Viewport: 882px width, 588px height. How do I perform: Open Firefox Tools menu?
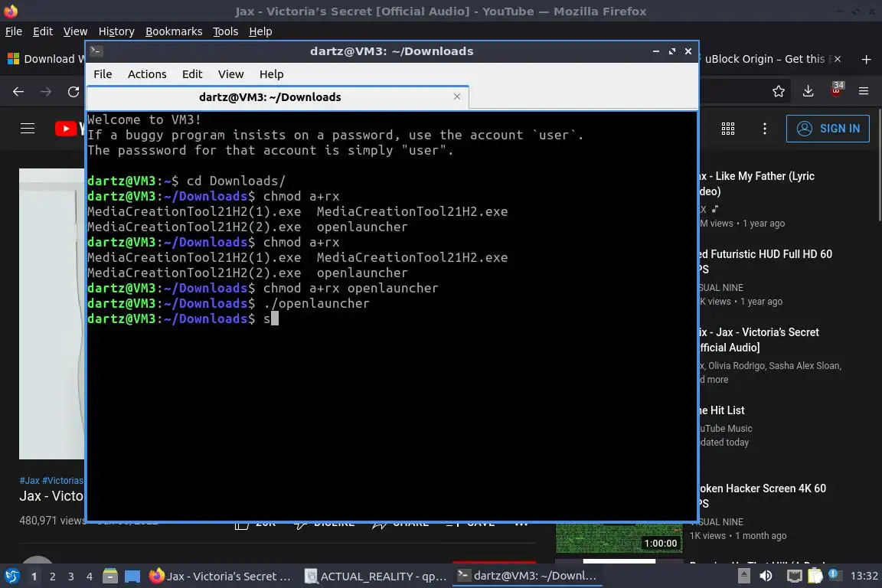click(226, 31)
